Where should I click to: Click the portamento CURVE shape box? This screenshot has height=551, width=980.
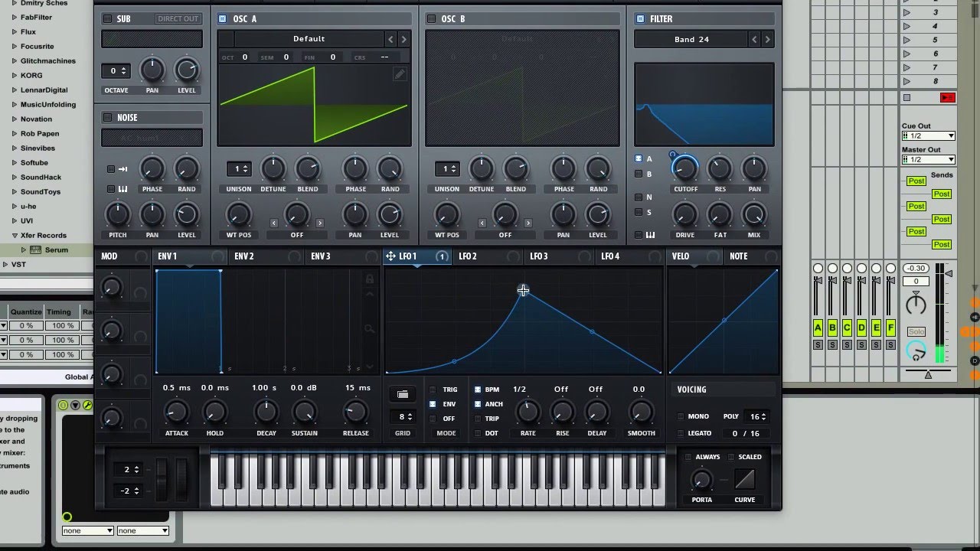744,479
